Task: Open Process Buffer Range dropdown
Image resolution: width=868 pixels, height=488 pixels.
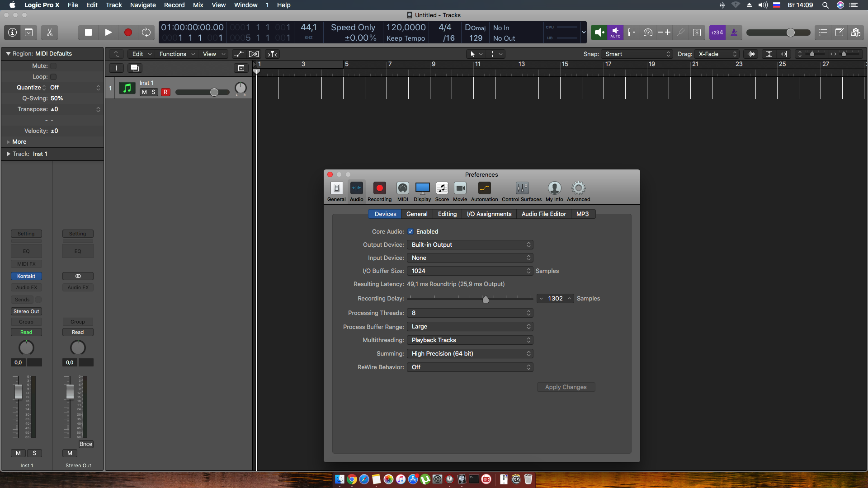Action: click(470, 327)
